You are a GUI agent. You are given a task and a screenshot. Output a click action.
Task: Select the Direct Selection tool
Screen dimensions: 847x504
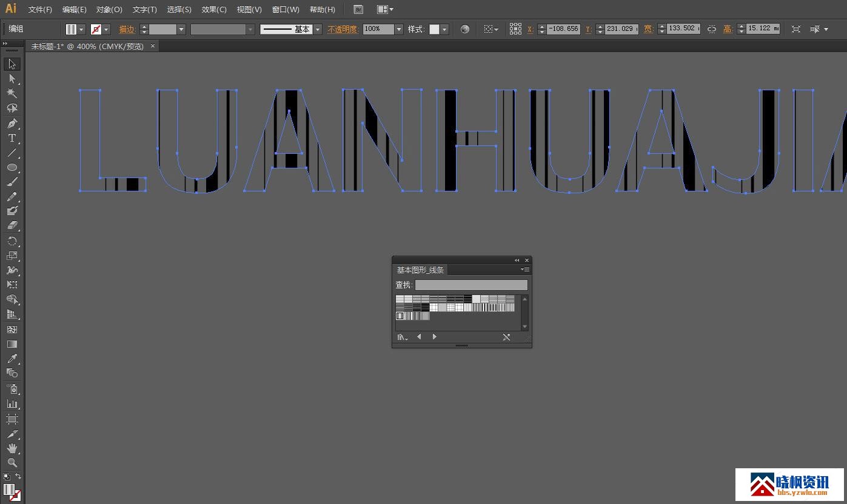pyautogui.click(x=12, y=79)
